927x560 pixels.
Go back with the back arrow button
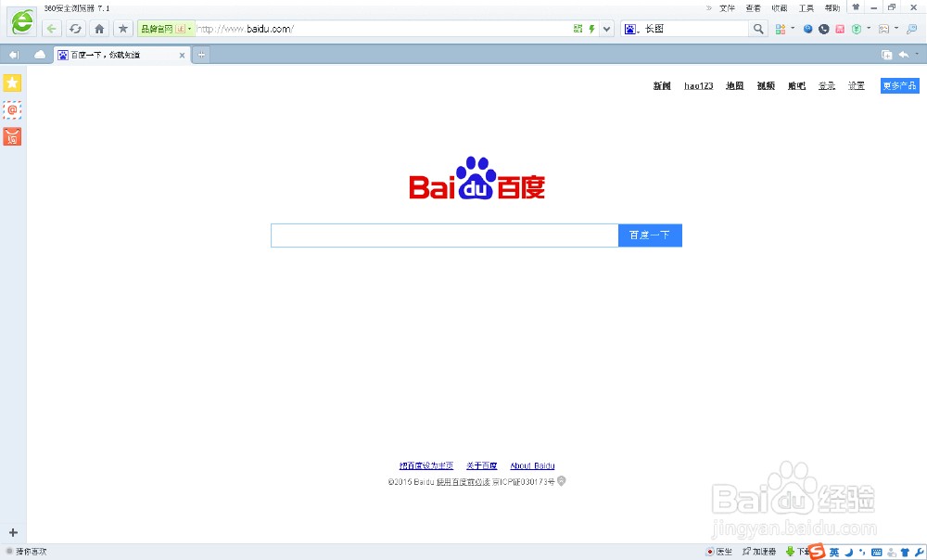click(x=51, y=29)
